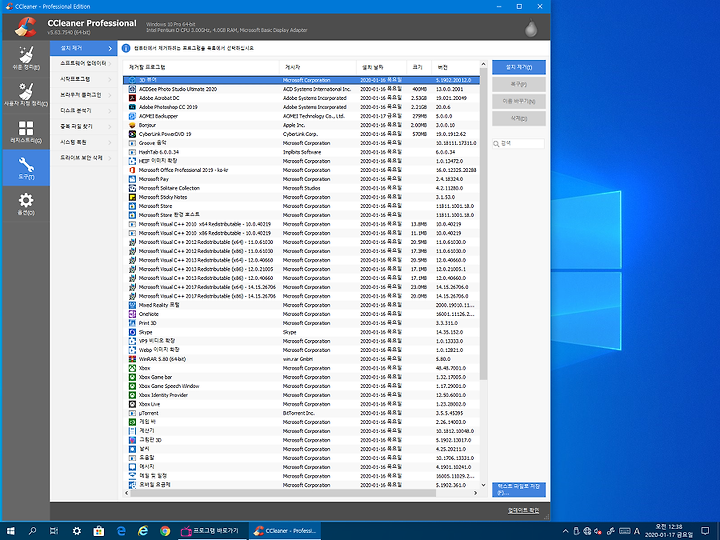
Task: Sort by Publisher (게시자) column header
Action: tap(318, 67)
